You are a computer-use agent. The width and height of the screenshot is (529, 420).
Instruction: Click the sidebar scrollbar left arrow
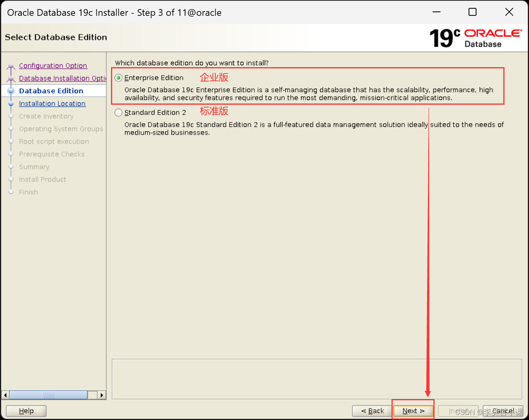[6, 395]
